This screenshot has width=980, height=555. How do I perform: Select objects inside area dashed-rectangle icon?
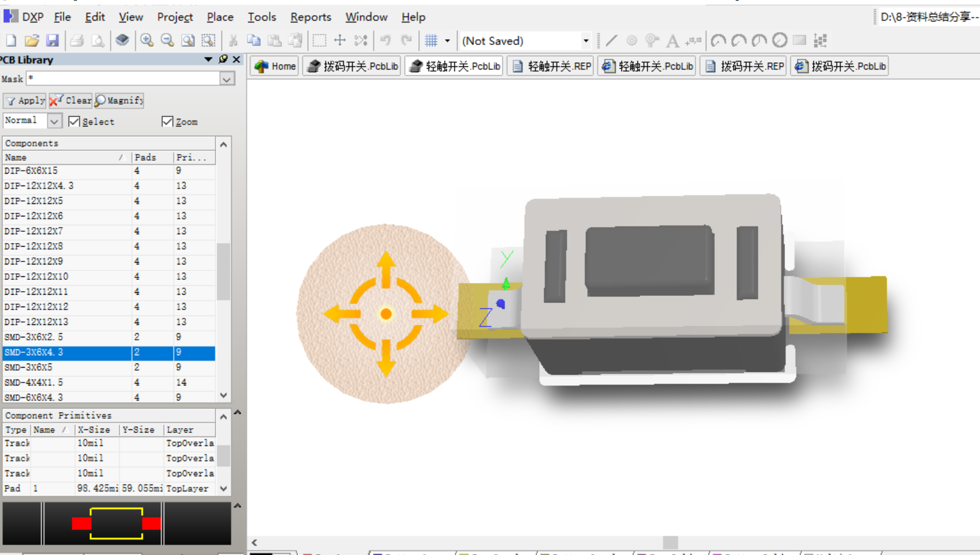coord(319,40)
